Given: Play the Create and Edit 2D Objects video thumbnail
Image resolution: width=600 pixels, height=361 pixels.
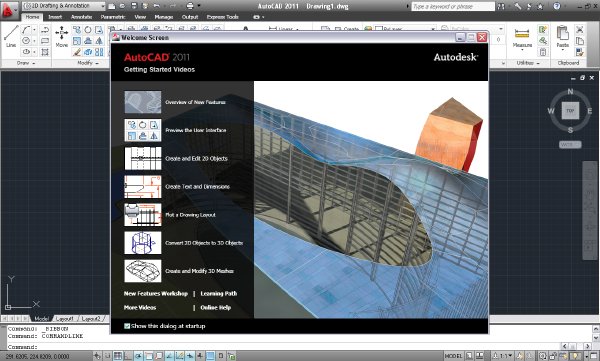Looking at the screenshot, I should [x=143, y=158].
